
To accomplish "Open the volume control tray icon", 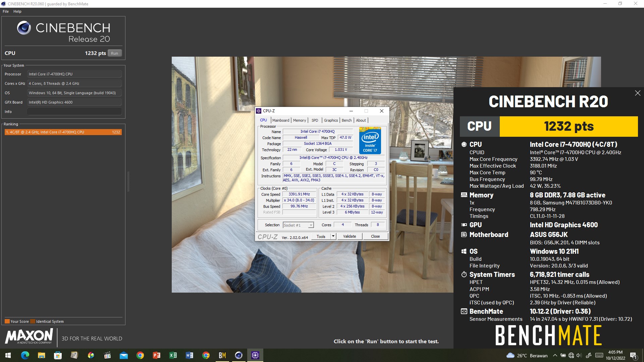I will point(579,356).
